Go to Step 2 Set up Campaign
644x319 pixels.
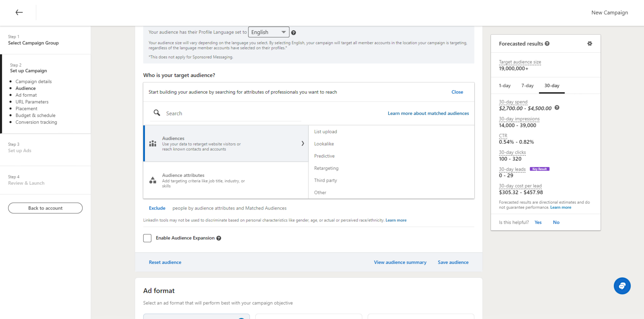coord(28,68)
